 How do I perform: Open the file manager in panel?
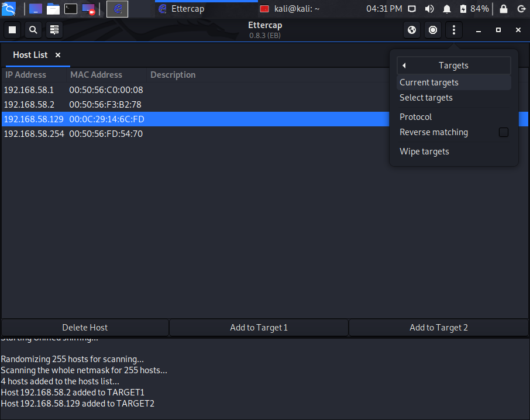(x=53, y=9)
